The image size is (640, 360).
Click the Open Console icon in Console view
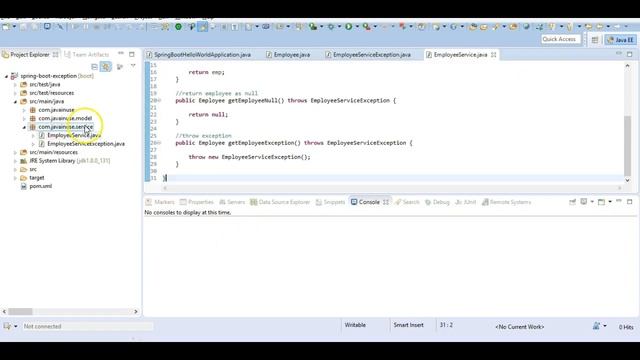click(601, 202)
